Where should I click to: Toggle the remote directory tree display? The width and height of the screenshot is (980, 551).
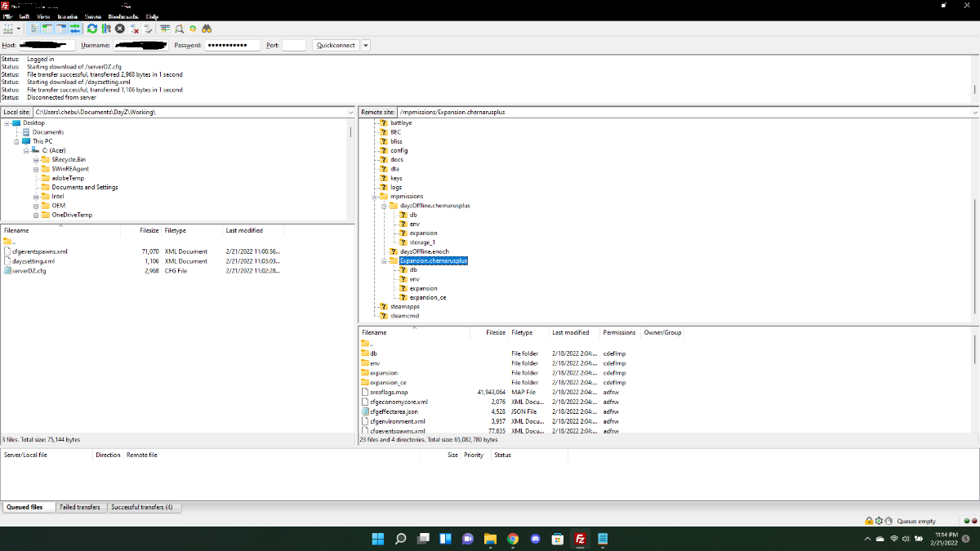61,29
